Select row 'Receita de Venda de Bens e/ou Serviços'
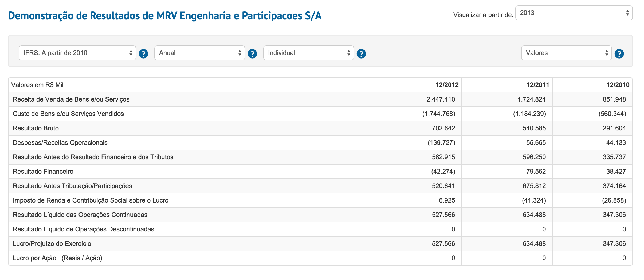 point(320,99)
